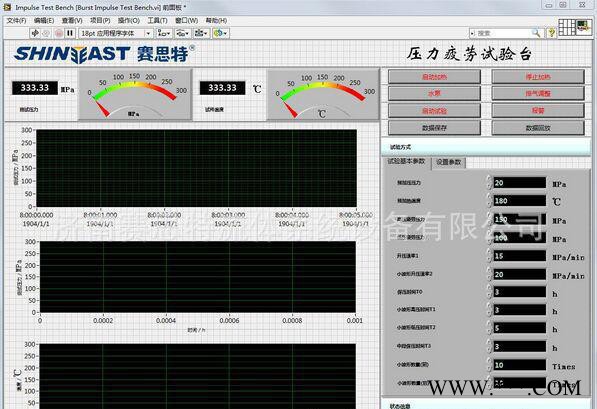
Task: Open the 工具(T) menu
Action: pos(157,20)
